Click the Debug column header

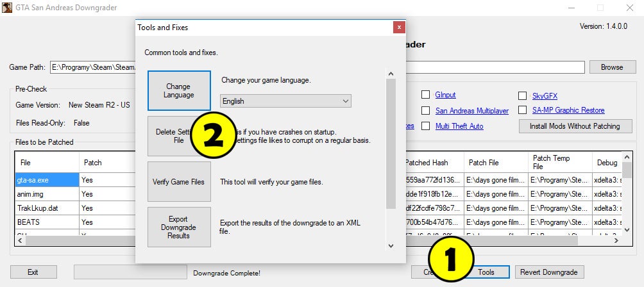(607, 162)
